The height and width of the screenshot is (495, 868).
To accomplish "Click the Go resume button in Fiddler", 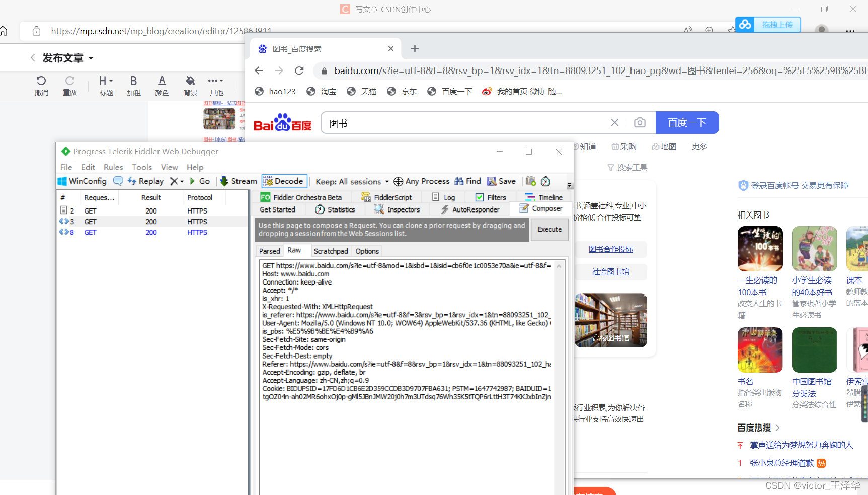I will (200, 181).
